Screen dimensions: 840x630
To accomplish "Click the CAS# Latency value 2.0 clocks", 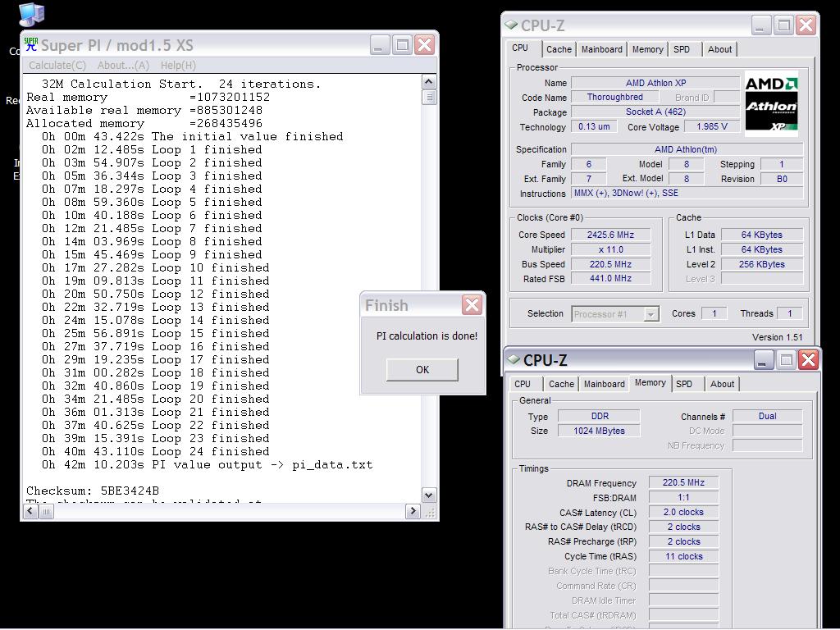I will click(x=683, y=512).
